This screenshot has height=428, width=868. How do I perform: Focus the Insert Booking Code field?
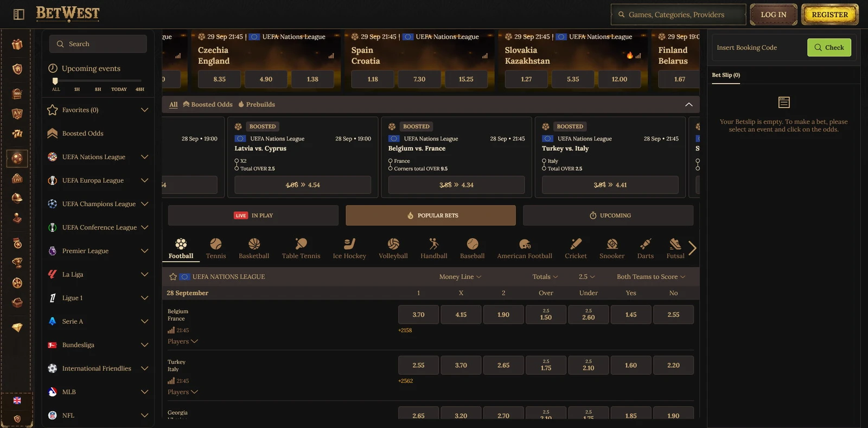[758, 48]
